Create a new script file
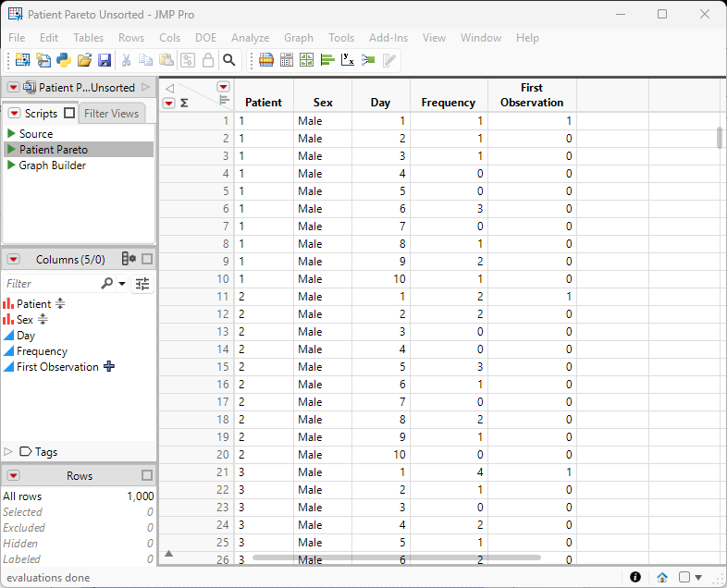Viewport: 727px width, 588px height. coord(43,60)
